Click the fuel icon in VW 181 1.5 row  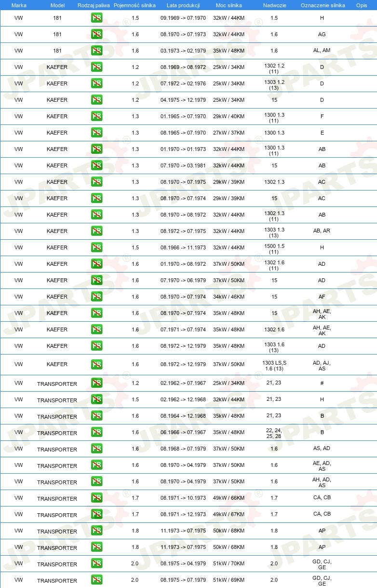96,18
